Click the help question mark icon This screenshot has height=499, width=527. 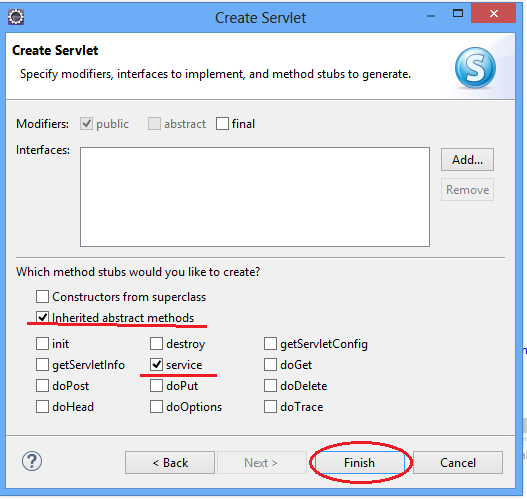coord(32,461)
